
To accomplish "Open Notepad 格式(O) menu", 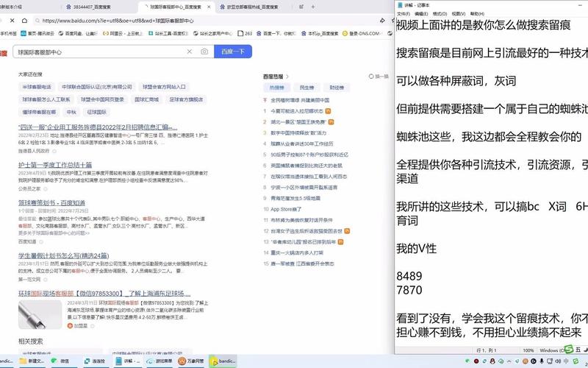I will (440, 13).
